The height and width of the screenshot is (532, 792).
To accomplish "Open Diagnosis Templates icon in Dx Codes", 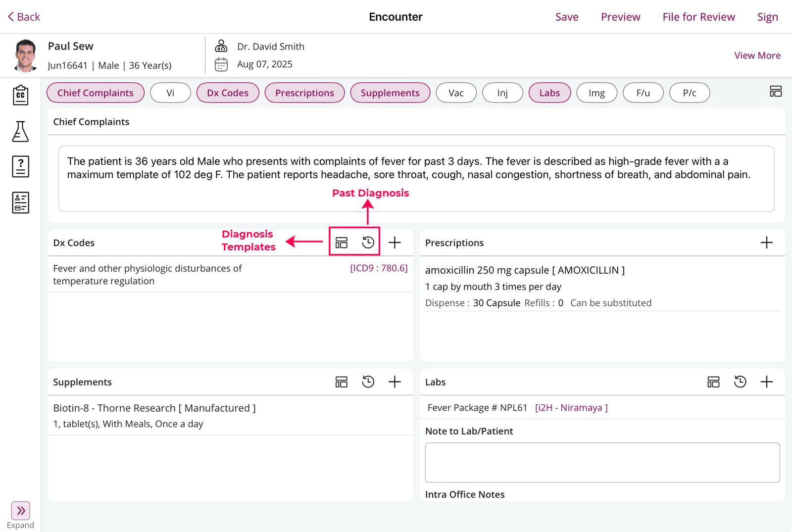I will pyautogui.click(x=342, y=242).
